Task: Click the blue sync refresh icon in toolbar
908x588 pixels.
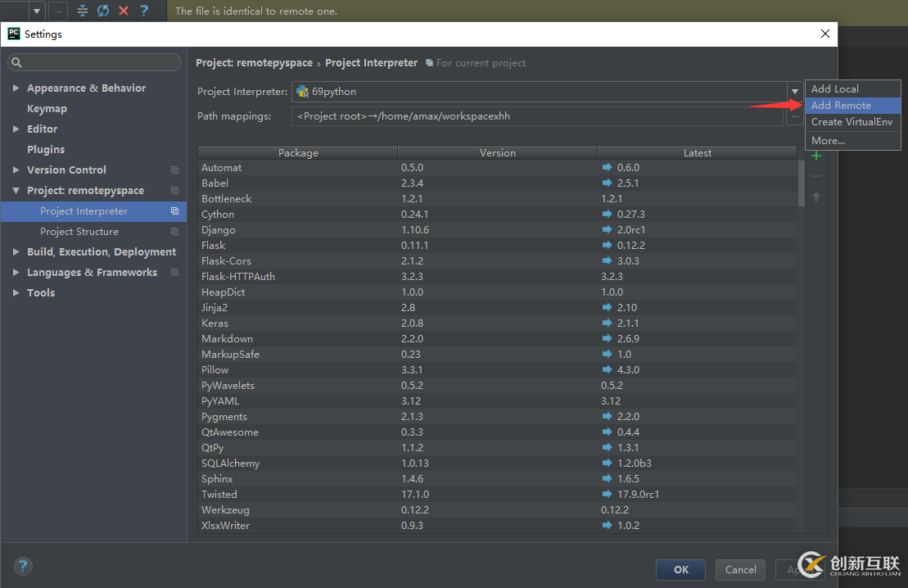Action: point(103,11)
